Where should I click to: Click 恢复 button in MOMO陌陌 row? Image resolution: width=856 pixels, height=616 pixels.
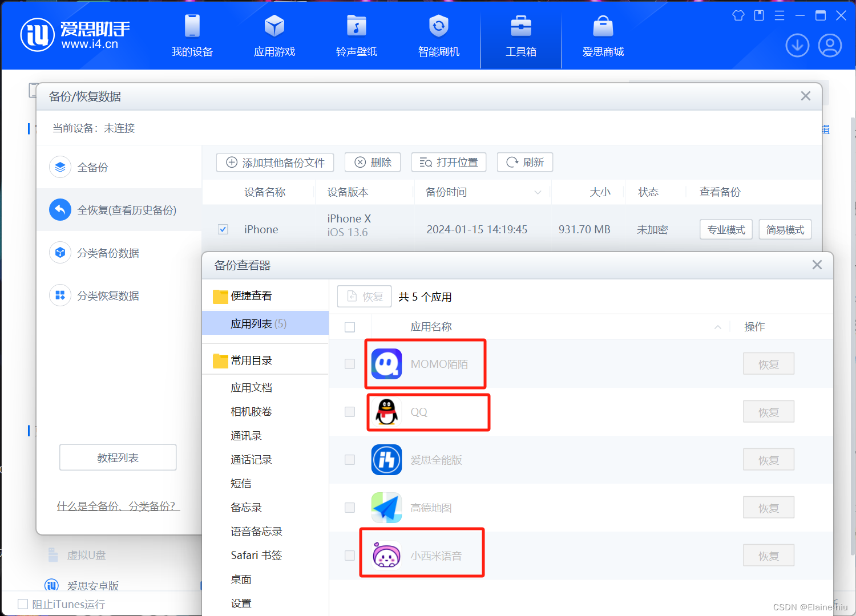pos(769,364)
